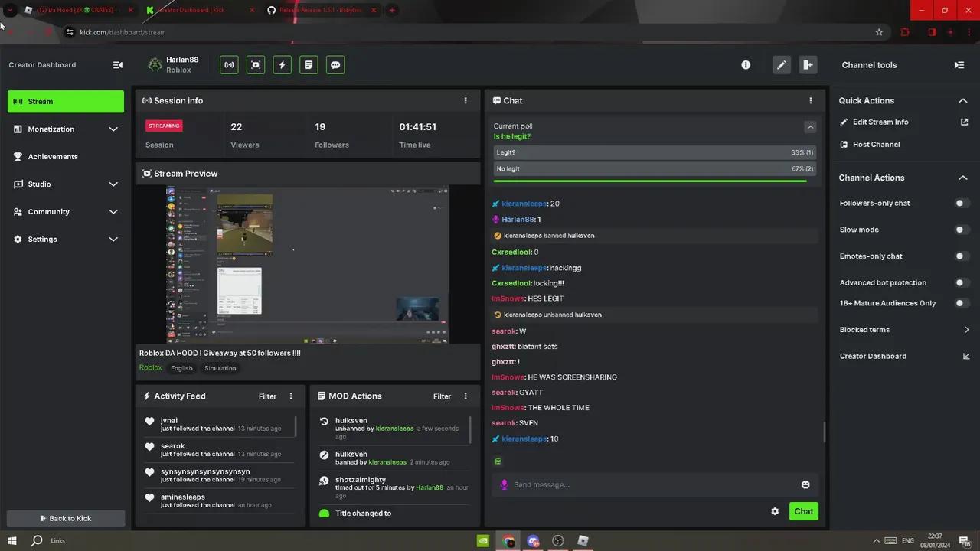The image size is (980, 551).
Task: Open MOD Actions three-dot menu
Action: click(x=465, y=396)
